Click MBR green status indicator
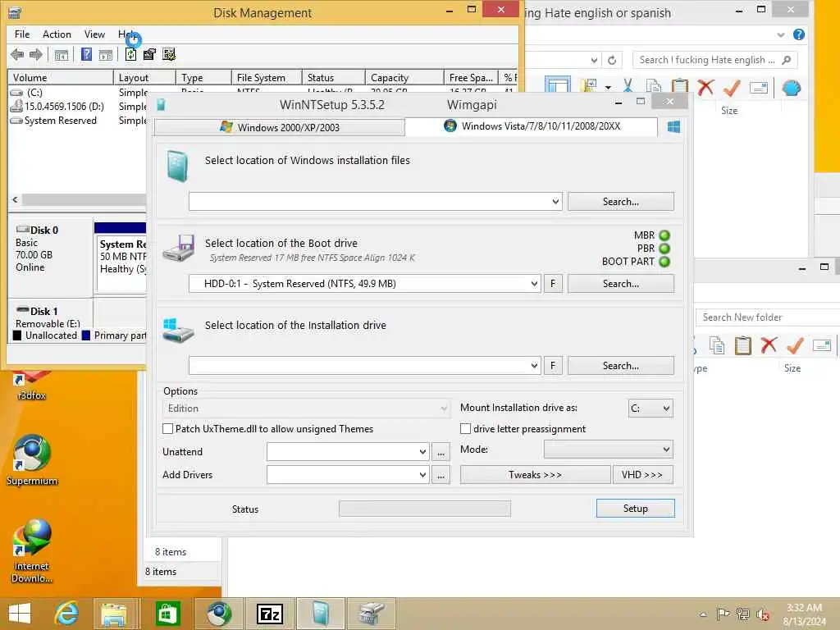Screen dimensions: 840x630 [664, 235]
